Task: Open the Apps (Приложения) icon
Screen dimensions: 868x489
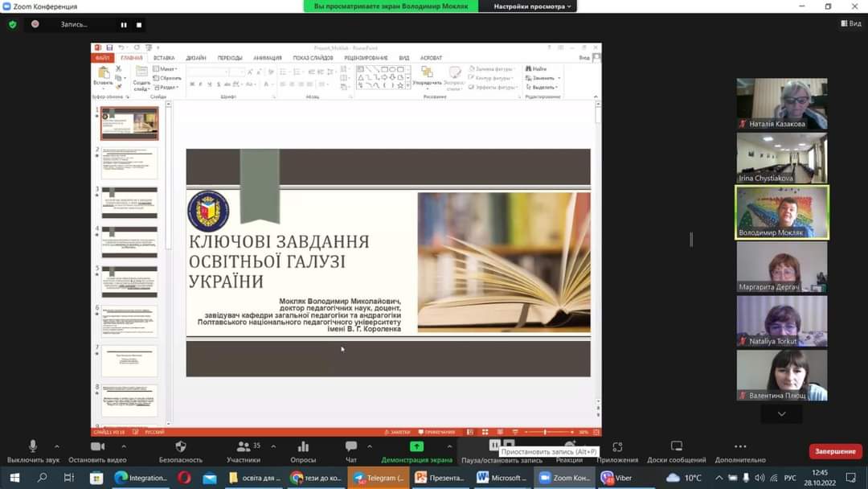Action: 617,447
